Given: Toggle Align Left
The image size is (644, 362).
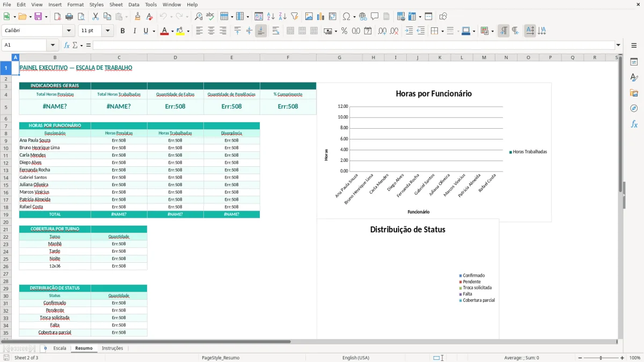Looking at the screenshot, I should 200,31.
